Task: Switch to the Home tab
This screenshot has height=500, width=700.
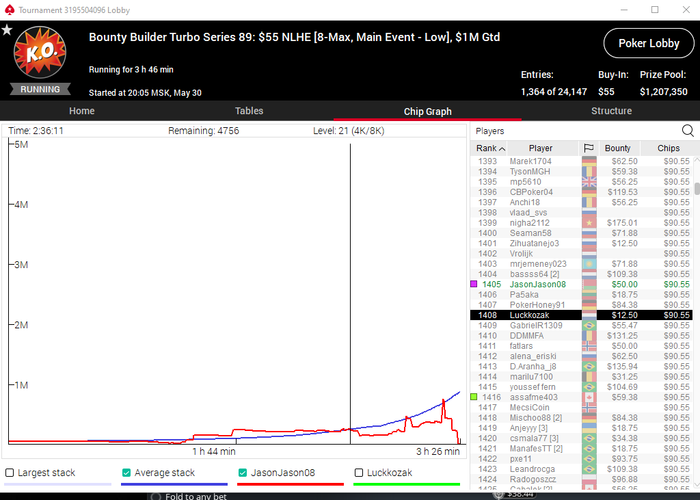Action: 82,111
